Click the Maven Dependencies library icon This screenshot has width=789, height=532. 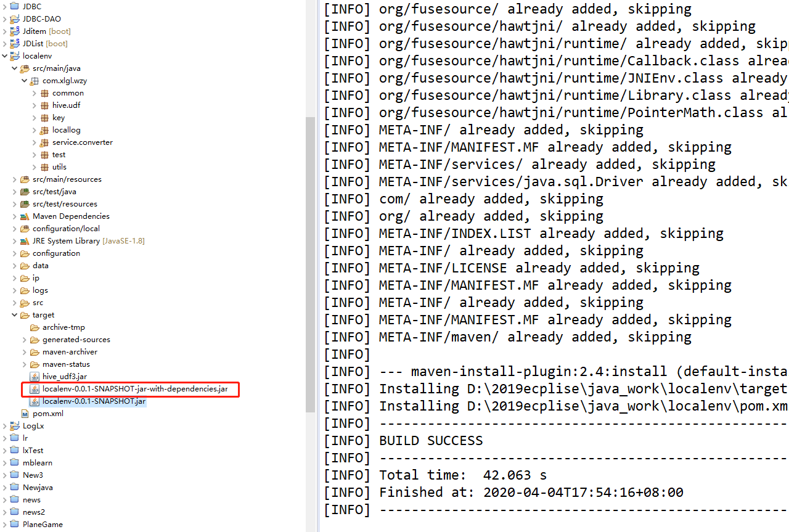pyautogui.click(x=25, y=216)
